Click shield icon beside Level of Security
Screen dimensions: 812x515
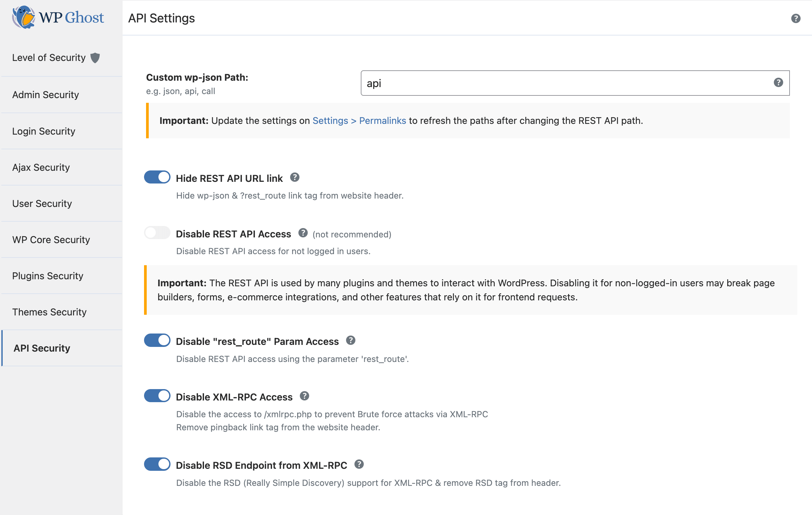pyautogui.click(x=95, y=58)
